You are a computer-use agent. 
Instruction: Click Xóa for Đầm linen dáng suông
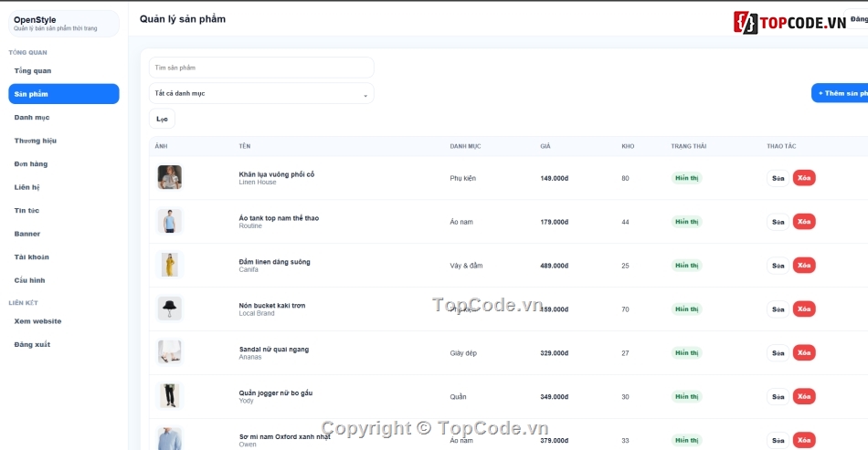coord(804,266)
